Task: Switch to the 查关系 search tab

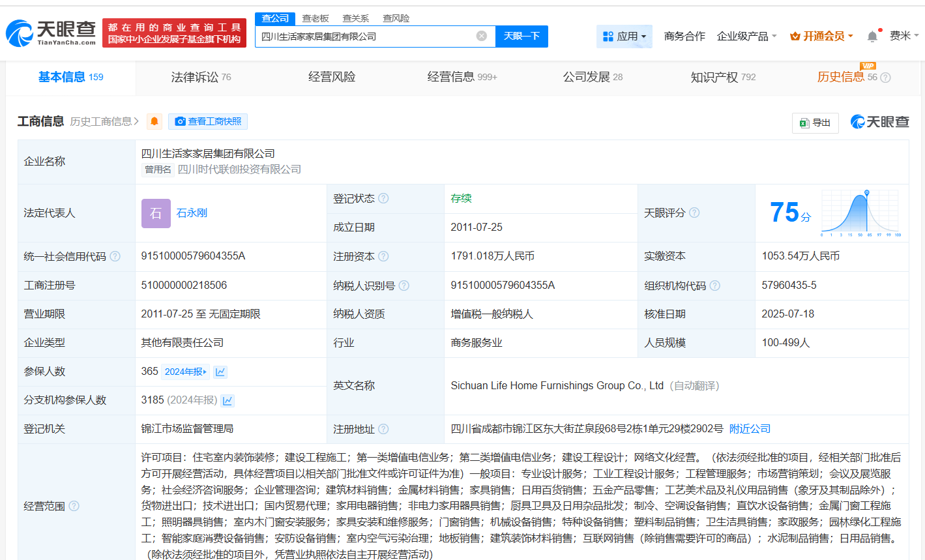Action: [356, 18]
